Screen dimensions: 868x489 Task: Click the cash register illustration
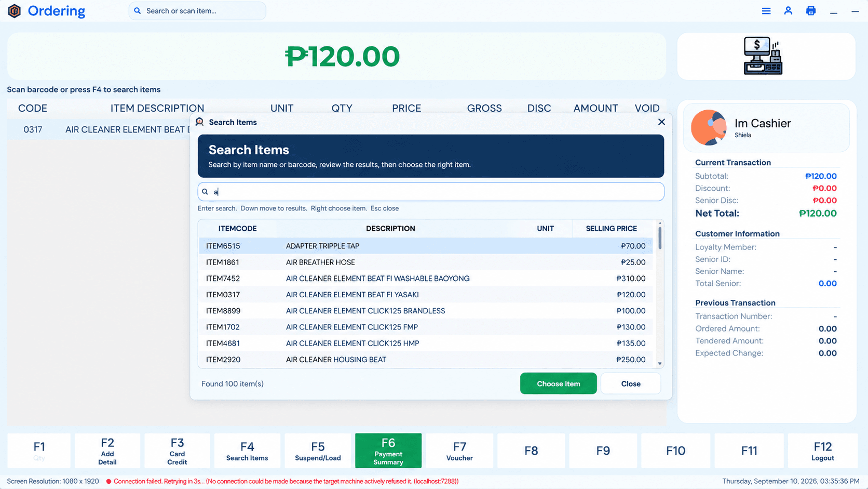(x=763, y=56)
